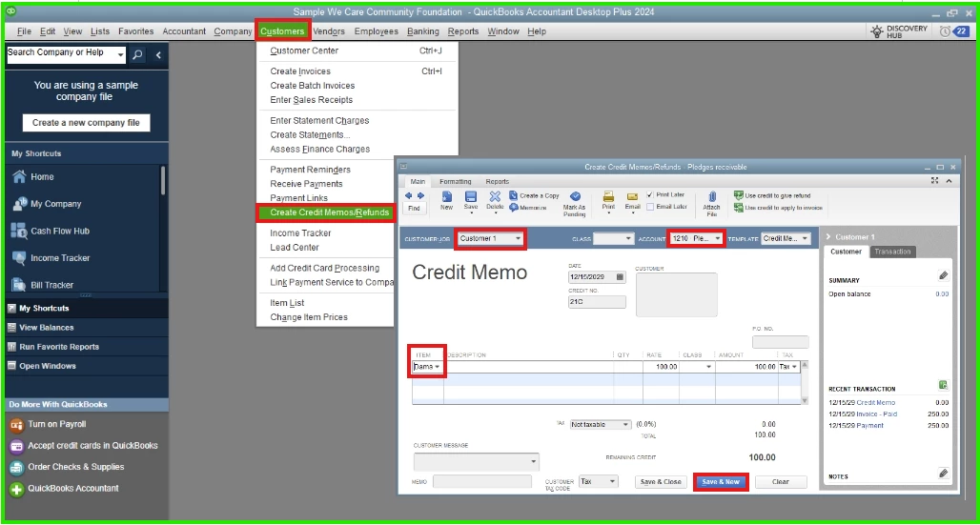Click the date calendar icon
Image resolution: width=980 pixels, height=525 pixels.
[620, 276]
